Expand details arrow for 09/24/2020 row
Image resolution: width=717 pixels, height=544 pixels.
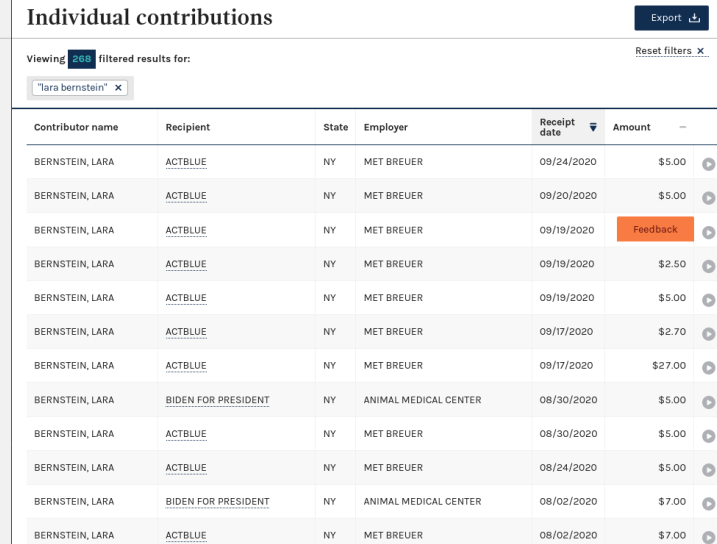pyautogui.click(x=708, y=164)
